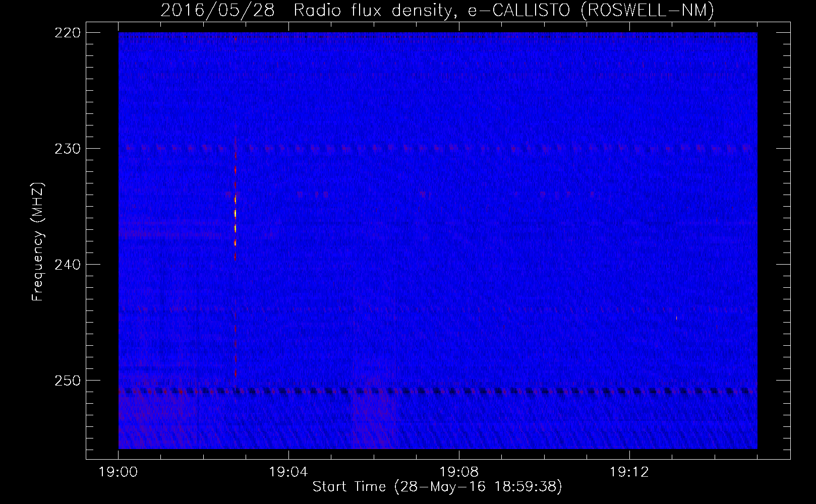Click the 230 frequency tick label
The image size is (816, 504).
point(67,149)
